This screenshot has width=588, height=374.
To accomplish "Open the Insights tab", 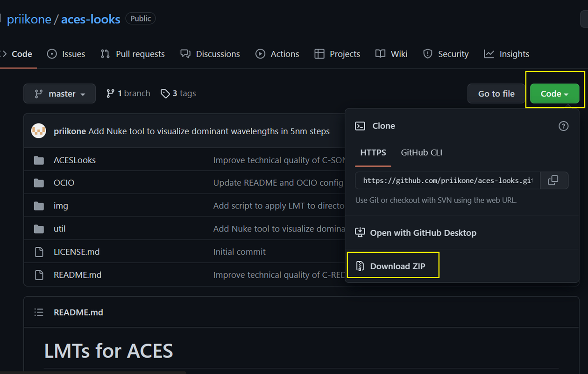I will [x=507, y=54].
